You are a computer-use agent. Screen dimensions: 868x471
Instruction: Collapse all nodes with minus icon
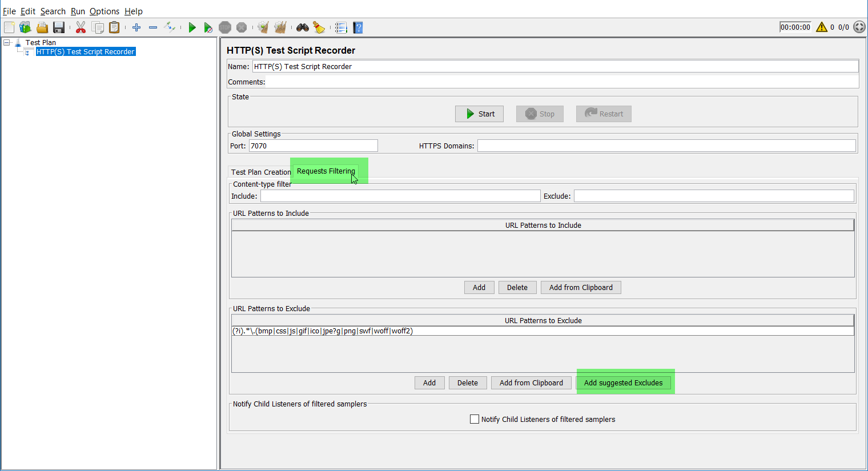[x=153, y=27]
